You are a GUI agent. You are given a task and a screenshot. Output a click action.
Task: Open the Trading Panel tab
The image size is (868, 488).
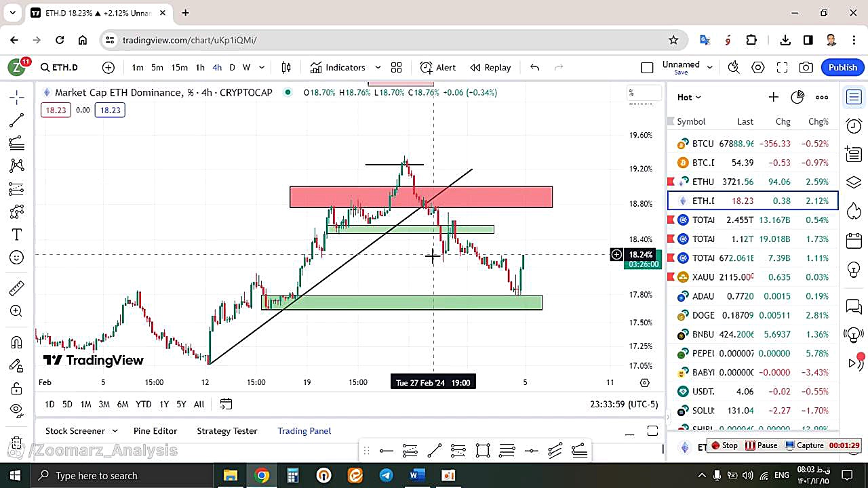[304, 431]
